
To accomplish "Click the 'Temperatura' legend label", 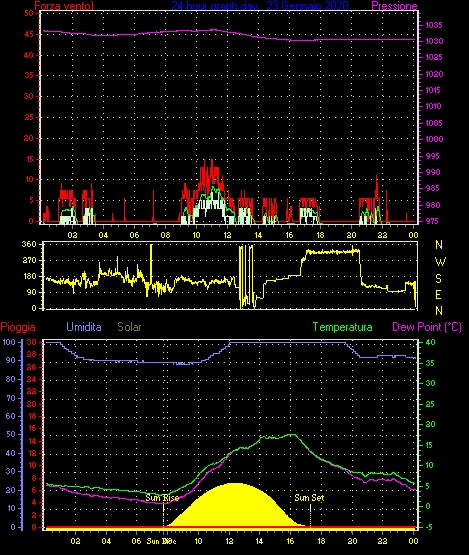I will point(342,327).
